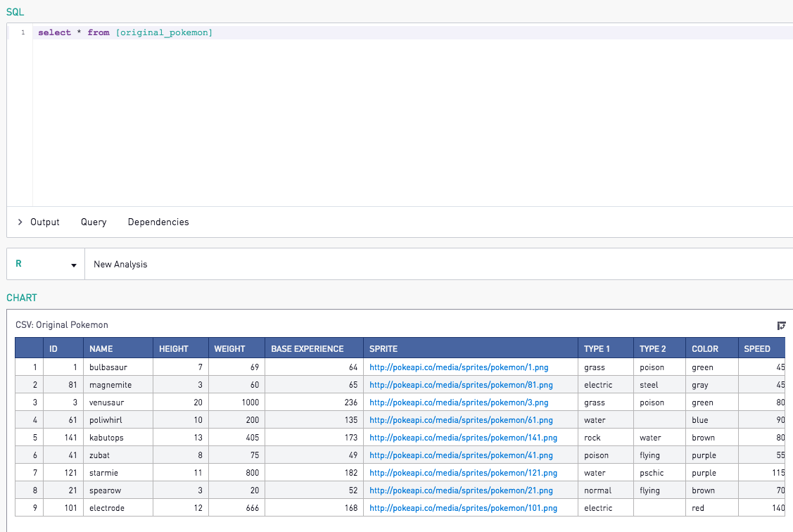
Task: Click the 'blue' color cell
Action: point(711,420)
